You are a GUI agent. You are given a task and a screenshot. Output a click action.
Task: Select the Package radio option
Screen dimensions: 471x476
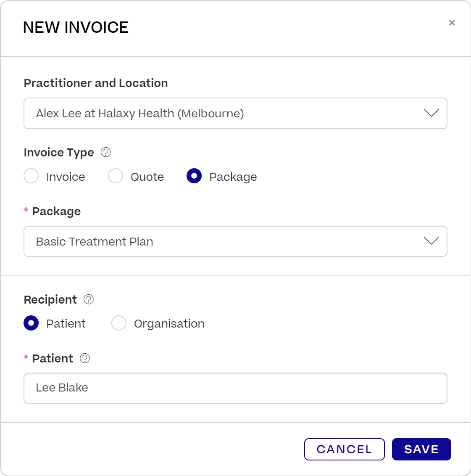194,176
